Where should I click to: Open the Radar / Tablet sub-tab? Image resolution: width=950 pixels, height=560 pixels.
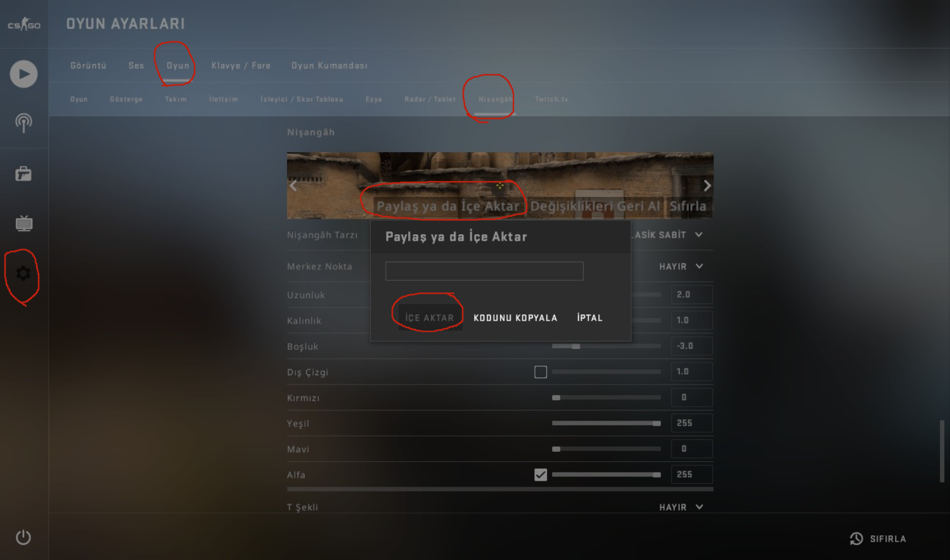430,99
